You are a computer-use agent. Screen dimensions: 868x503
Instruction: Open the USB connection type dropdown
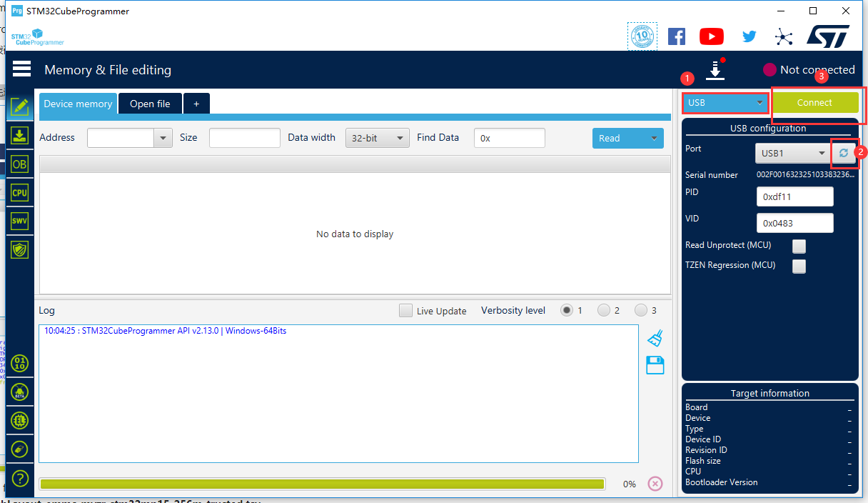tap(725, 103)
